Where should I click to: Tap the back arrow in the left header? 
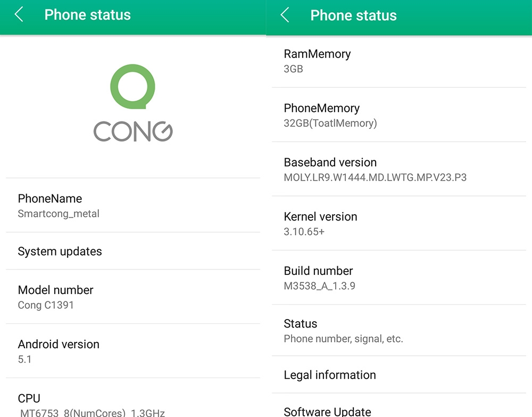click(x=19, y=14)
